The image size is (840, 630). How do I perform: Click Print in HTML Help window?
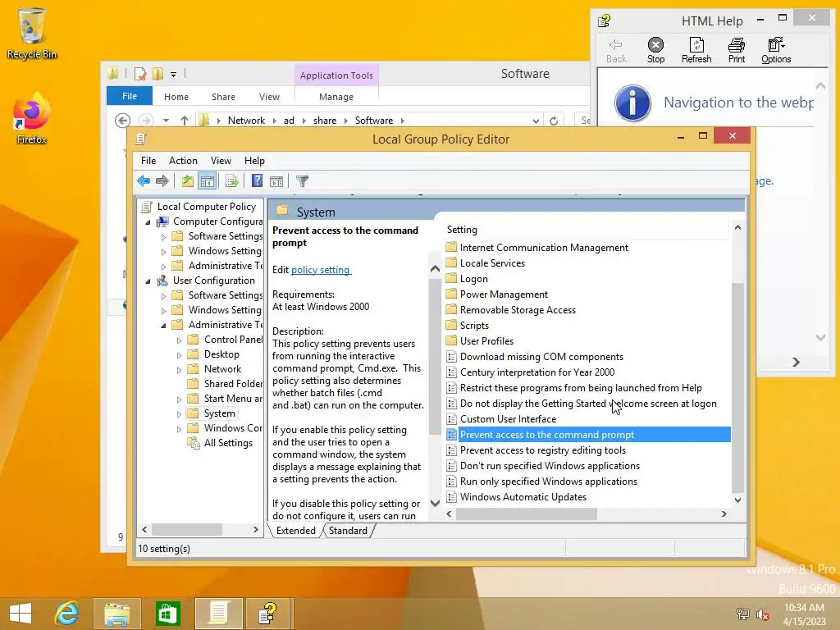pos(737,50)
